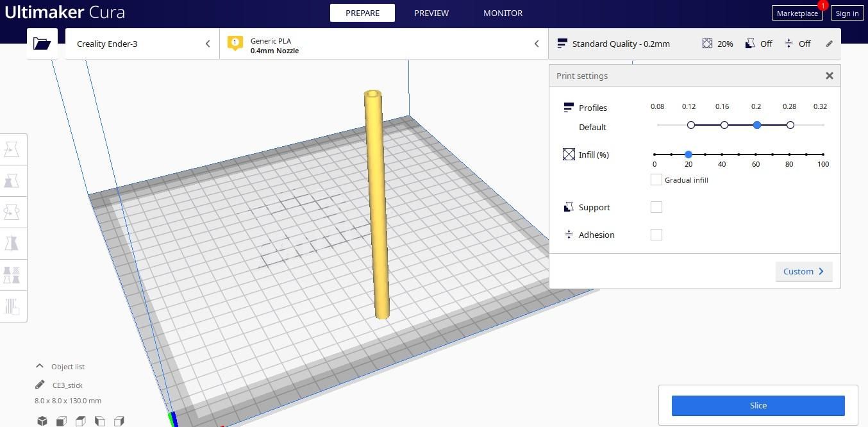Switch to the MONITOR stage
Image resolution: width=868 pixels, height=427 pixels.
(503, 13)
